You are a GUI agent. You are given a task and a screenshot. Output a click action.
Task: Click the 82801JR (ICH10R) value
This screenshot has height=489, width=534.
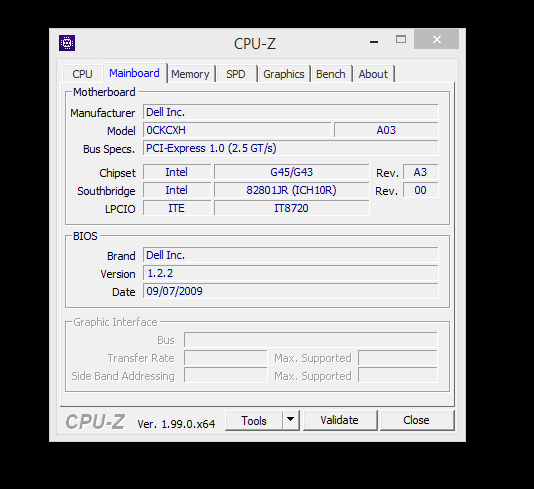[x=292, y=190]
